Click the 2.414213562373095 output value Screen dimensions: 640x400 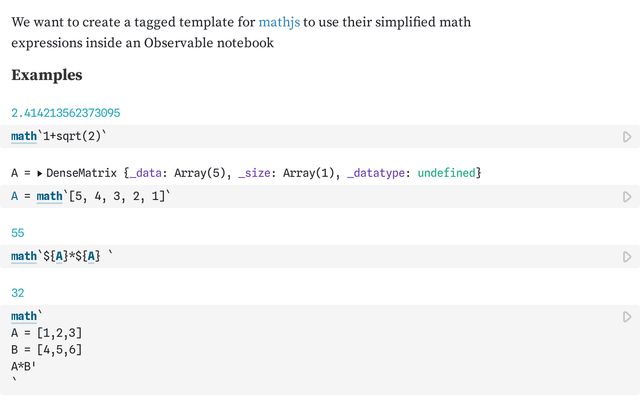[x=66, y=113]
